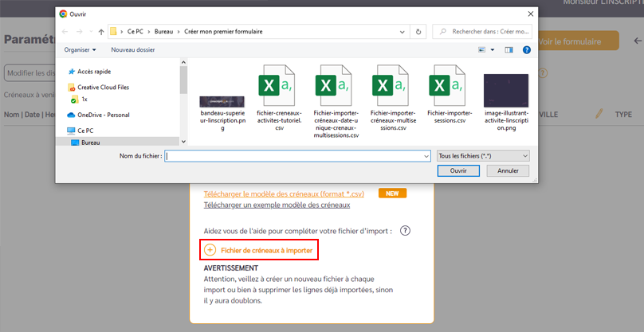Viewport: 644px width, 332px height.
Task: Open the view options dropdown arrow
Action: 492,49
